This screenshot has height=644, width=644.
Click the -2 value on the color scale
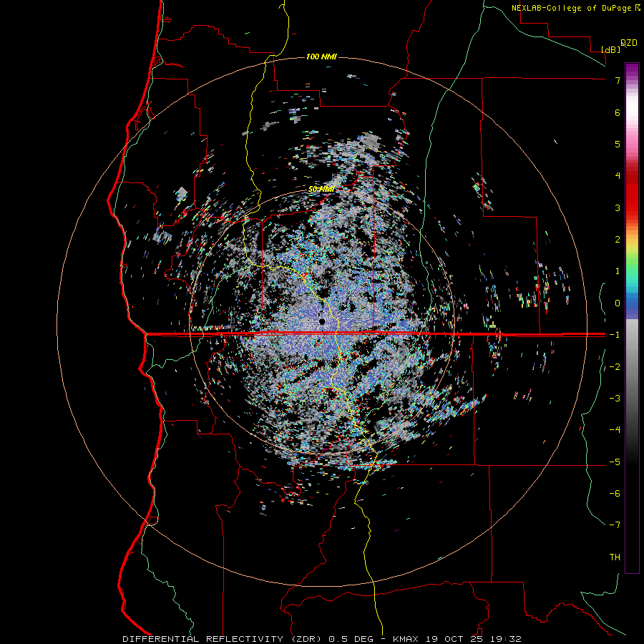[x=615, y=367]
